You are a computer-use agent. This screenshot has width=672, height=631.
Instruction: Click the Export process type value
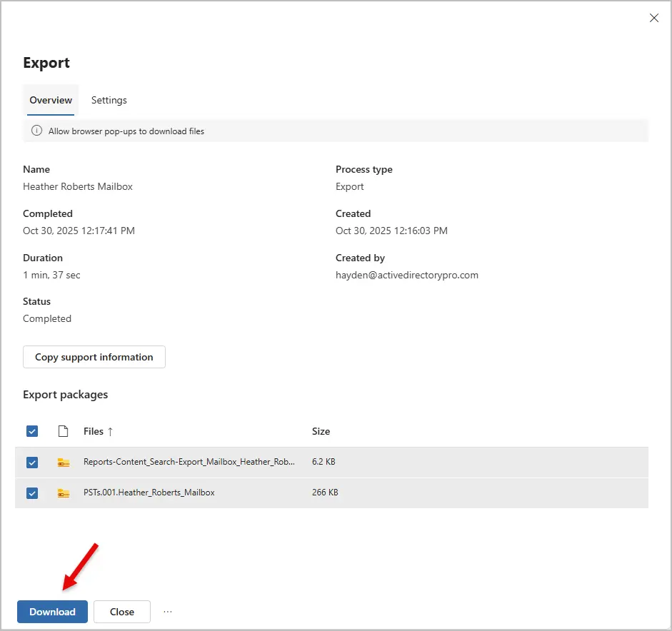[350, 186]
